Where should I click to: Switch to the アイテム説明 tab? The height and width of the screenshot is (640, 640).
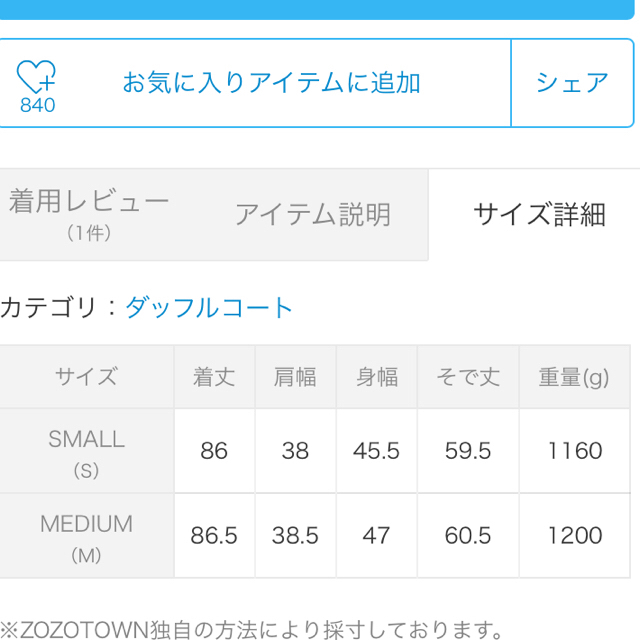coord(313,215)
